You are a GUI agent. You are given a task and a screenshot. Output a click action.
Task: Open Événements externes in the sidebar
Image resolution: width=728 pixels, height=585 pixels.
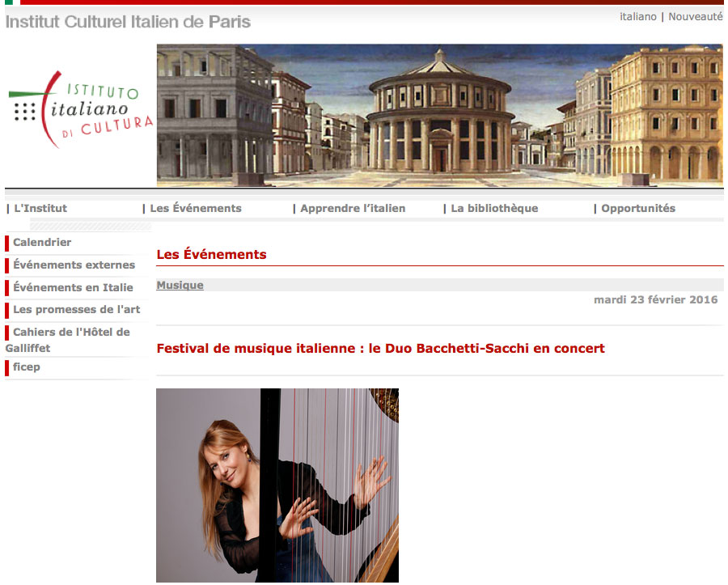tap(74, 265)
